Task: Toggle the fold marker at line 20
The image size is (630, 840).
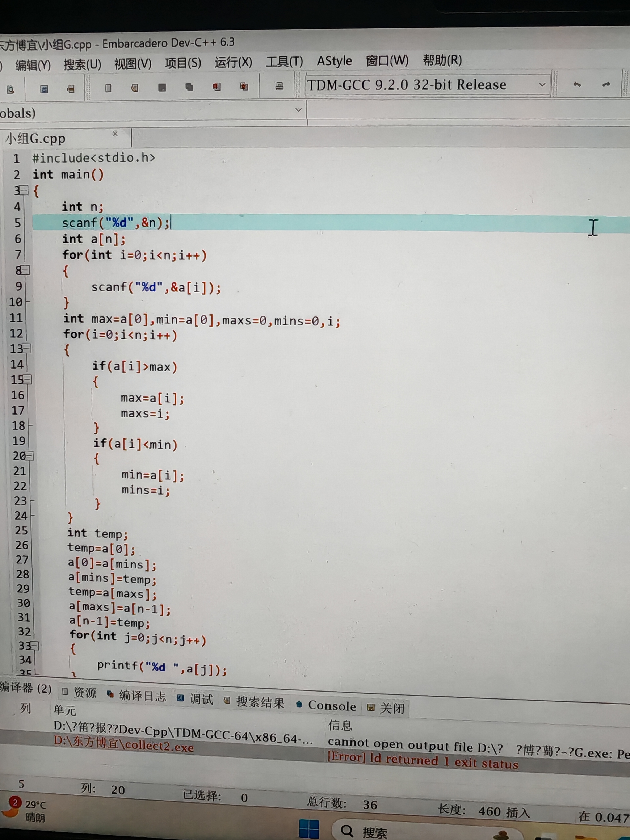Action: pos(29,455)
